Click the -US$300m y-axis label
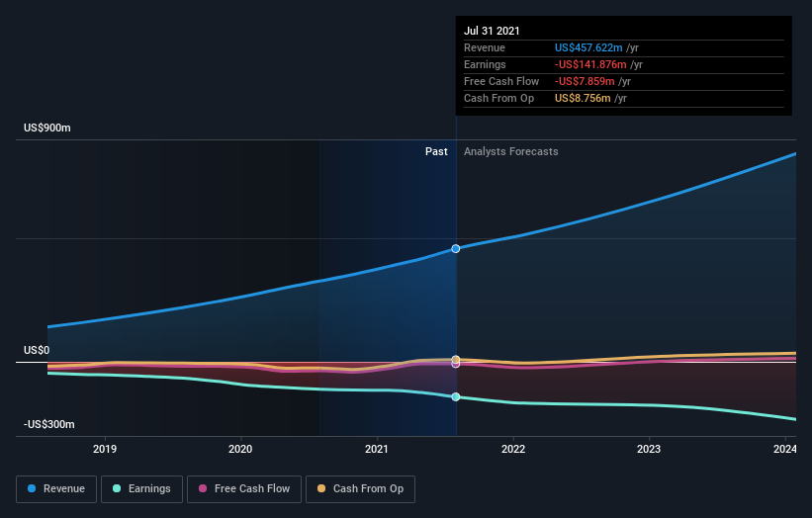Image resolution: width=812 pixels, height=518 pixels. [x=49, y=424]
